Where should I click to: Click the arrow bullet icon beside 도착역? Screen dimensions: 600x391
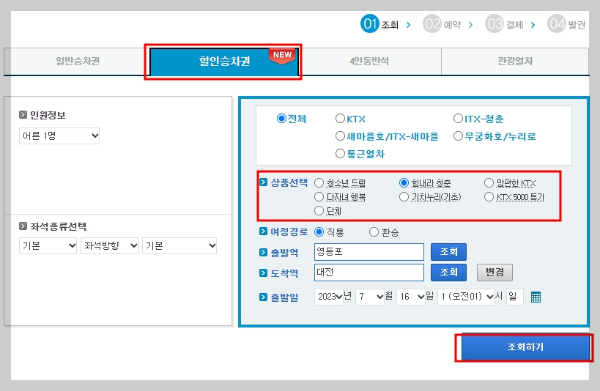[263, 273]
